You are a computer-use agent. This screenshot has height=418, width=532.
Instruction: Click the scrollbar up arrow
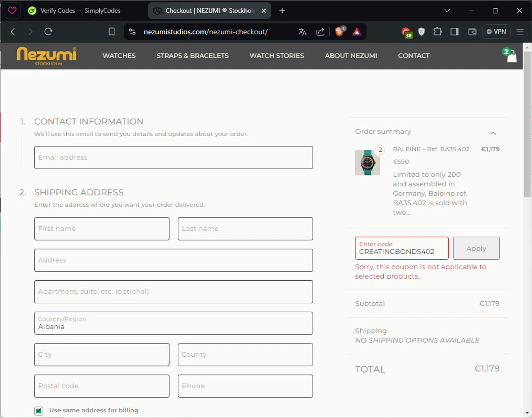pos(527,47)
